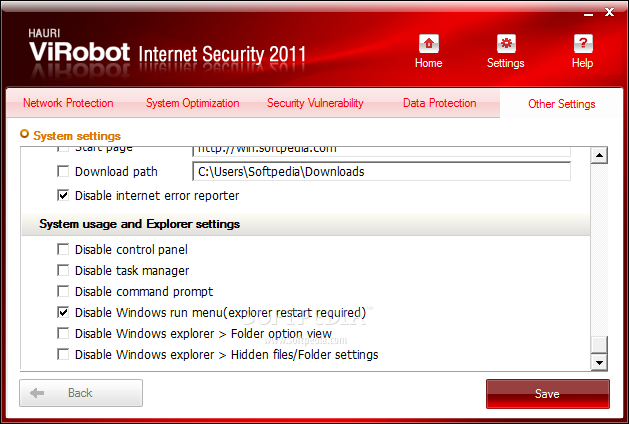Switch to System Optimization tab
The height and width of the screenshot is (424, 629).
click(193, 103)
